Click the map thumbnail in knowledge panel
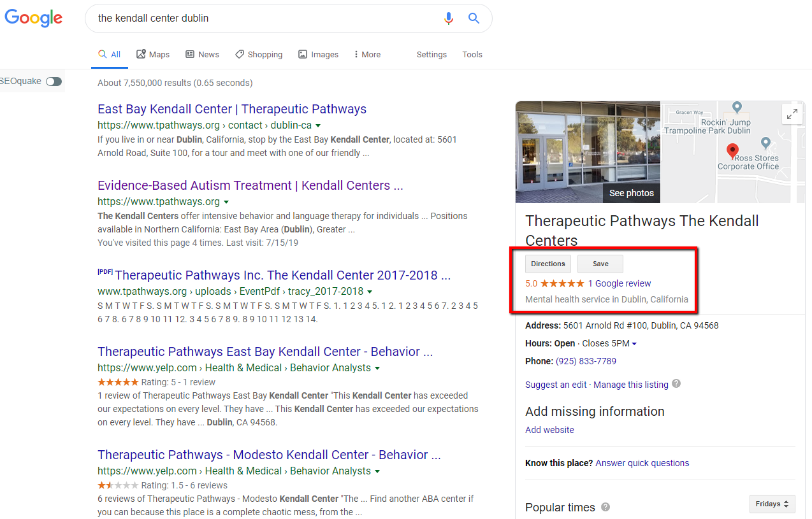The image size is (812, 519). (x=733, y=152)
